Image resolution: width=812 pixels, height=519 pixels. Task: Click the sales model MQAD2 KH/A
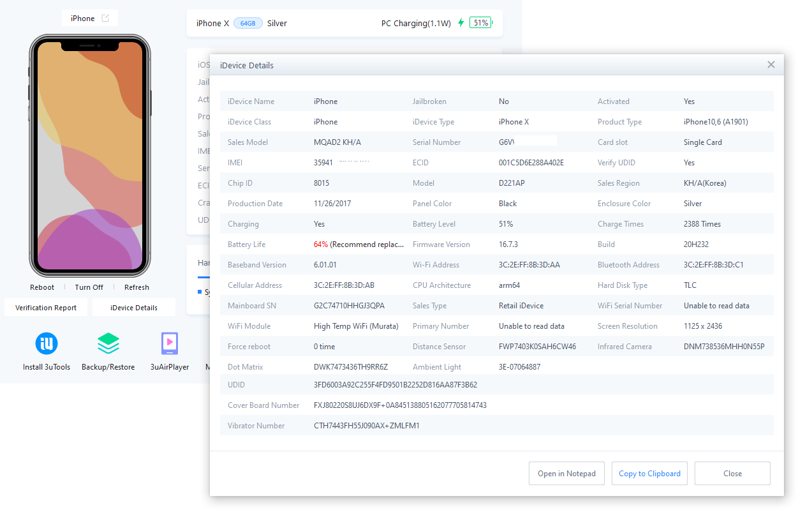click(x=337, y=142)
